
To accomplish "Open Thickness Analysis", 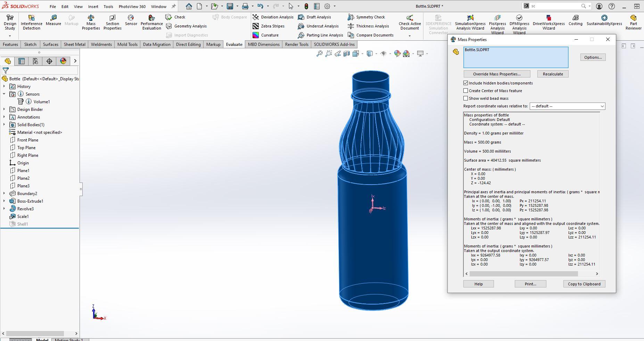I will click(369, 26).
